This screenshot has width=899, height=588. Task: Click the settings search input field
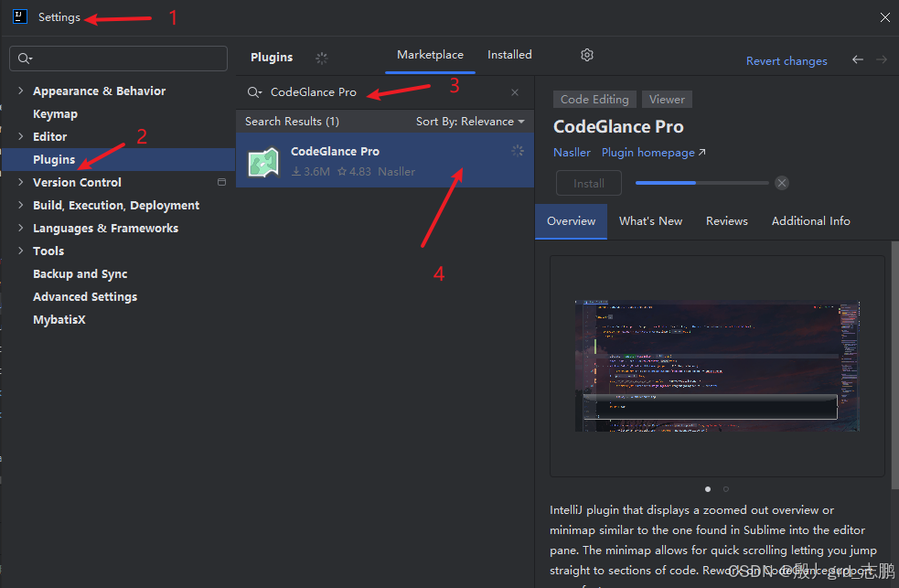[x=119, y=59]
